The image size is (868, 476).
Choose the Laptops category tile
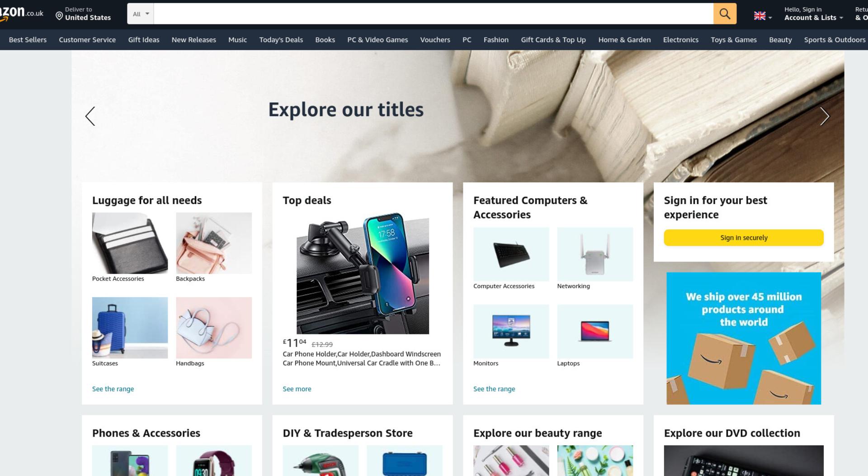coord(595,331)
